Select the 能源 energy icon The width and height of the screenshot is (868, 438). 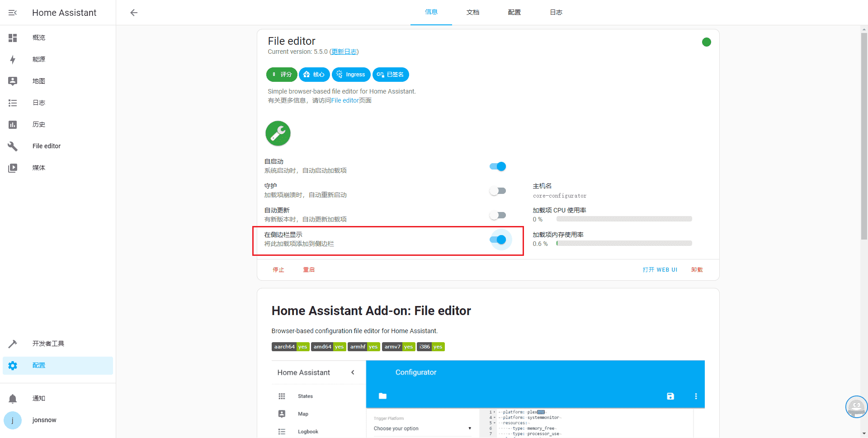tap(13, 59)
